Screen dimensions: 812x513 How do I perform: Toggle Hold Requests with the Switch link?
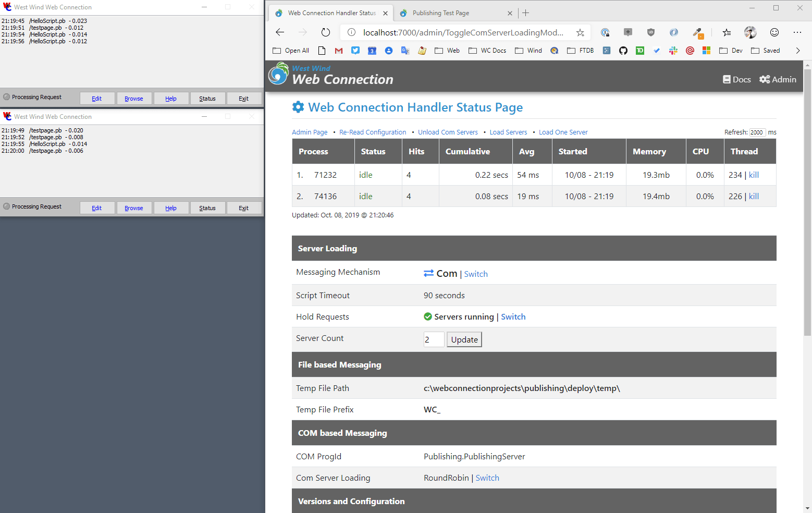pyautogui.click(x=513, y=317)
